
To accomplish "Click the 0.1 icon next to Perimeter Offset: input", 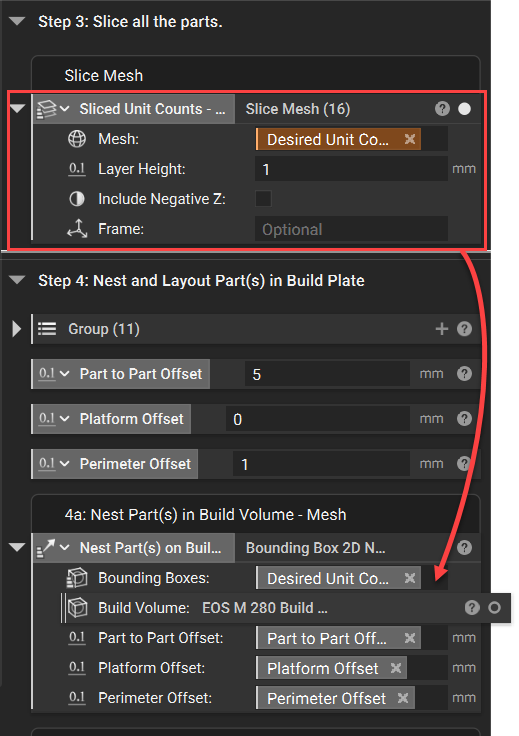I will [x=77, y=698].
